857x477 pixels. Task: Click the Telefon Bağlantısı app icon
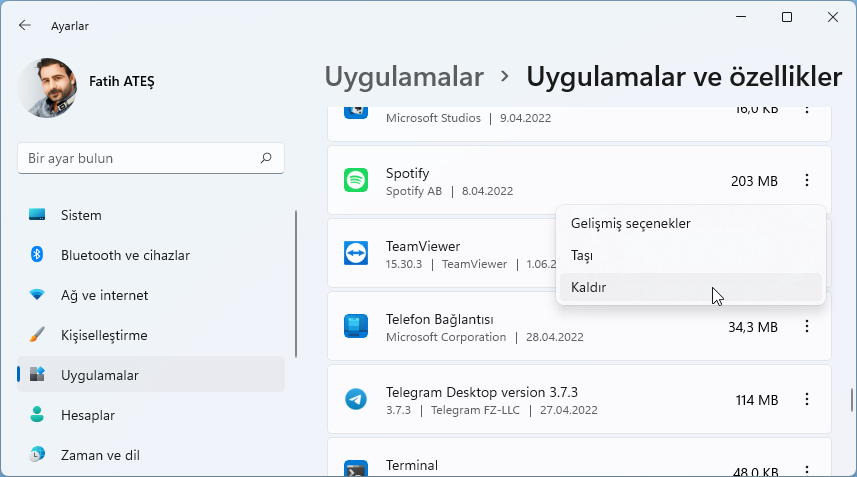click(x=356, y=326)
